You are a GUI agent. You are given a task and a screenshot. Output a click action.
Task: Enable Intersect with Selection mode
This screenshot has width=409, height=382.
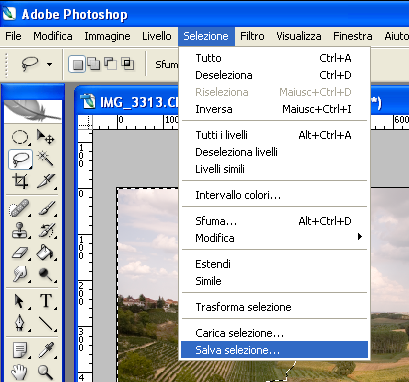coord(128,63)
